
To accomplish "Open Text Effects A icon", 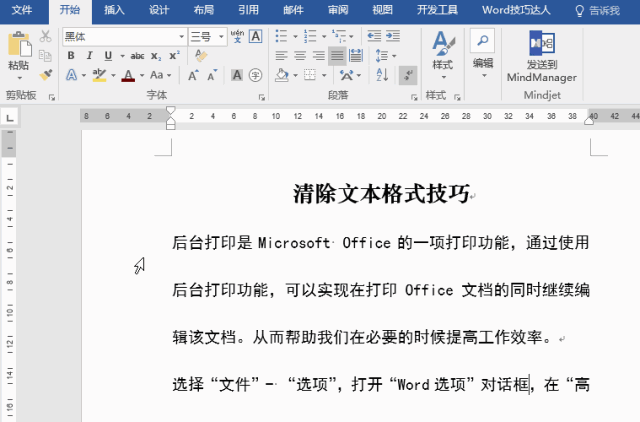I will tap(71, 75).
